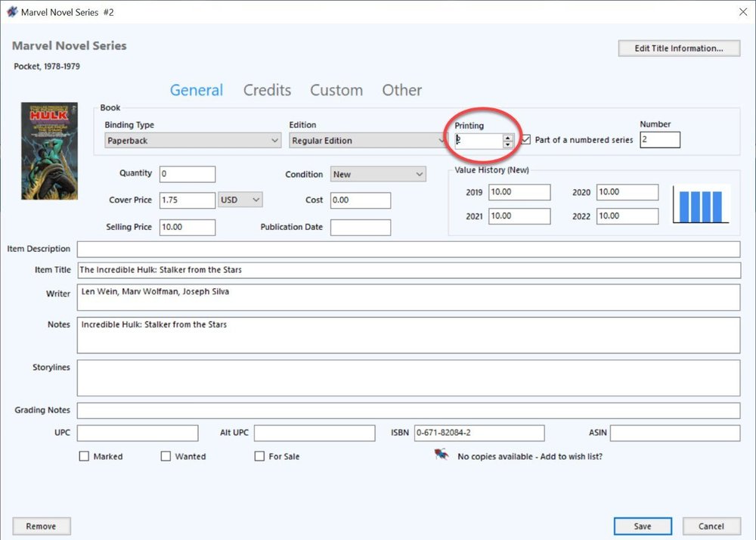
Task: Switch to the Custom tab
Action: click(x=336, y=90)
